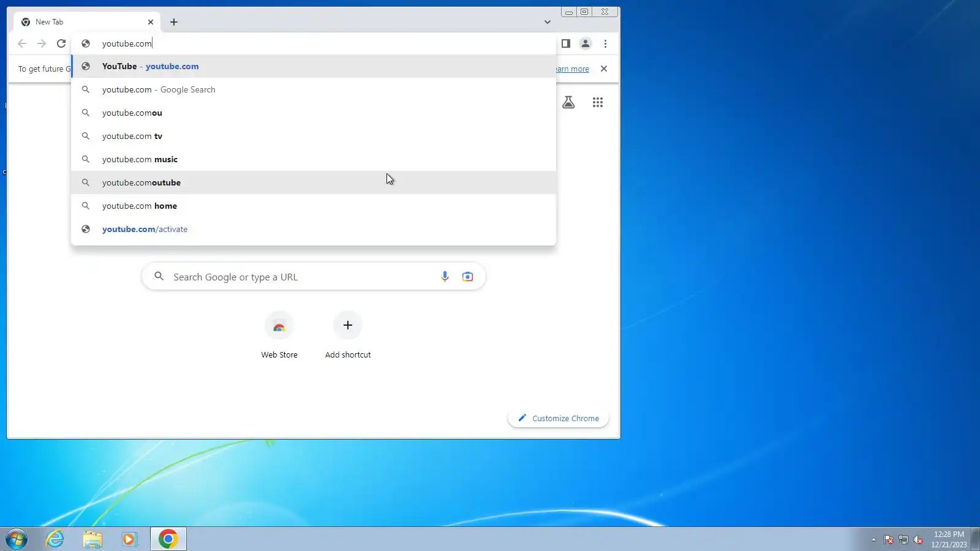The height and width of the screenshot is (551, 980).
Task: Click the site globe icon in address bar
Action: point(86,43)
